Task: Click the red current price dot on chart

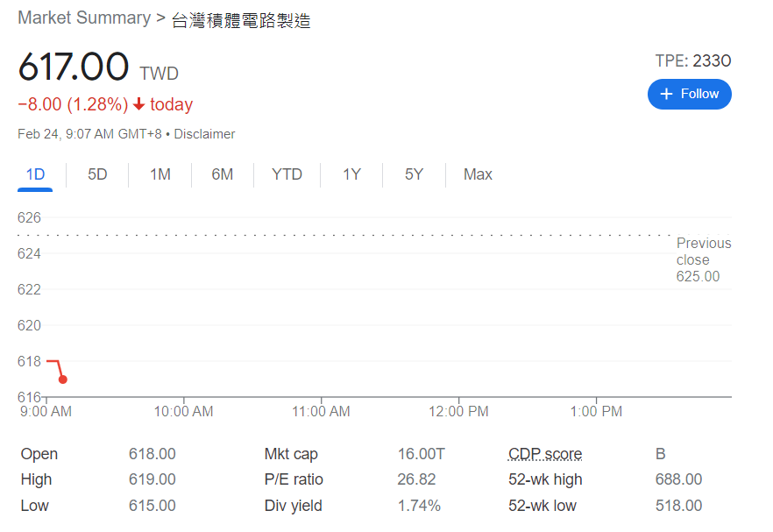Action: (x=62, y=379)
